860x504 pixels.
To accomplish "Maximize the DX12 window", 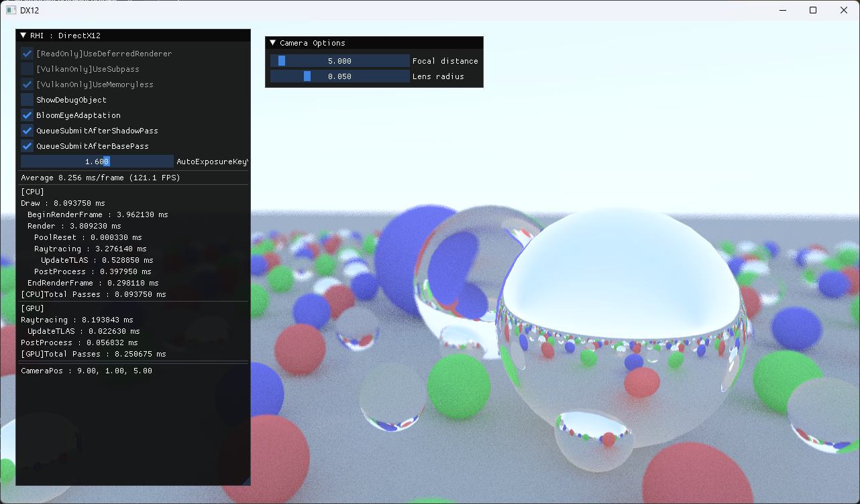I will [x=813, y=10].
